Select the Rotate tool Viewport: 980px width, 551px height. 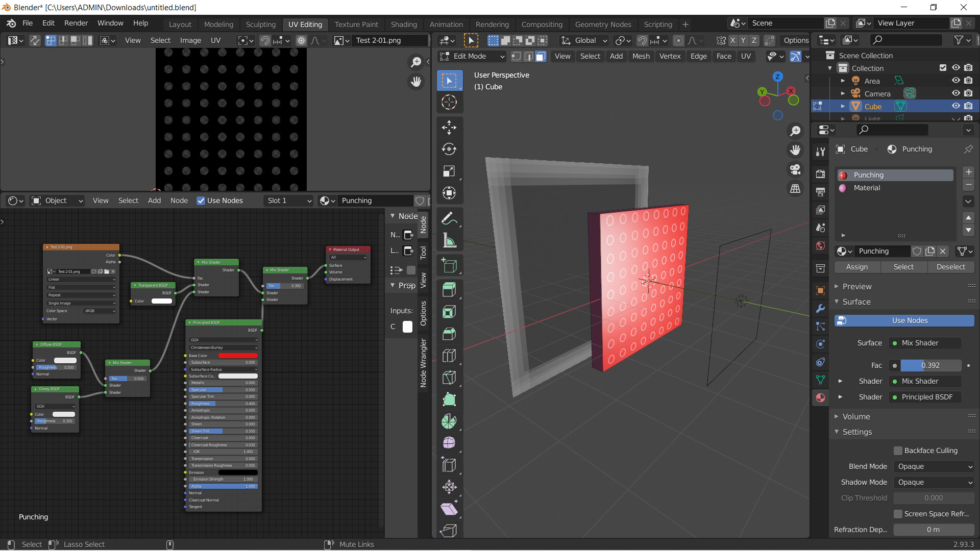pyautogui.click(x=449, y=149)
